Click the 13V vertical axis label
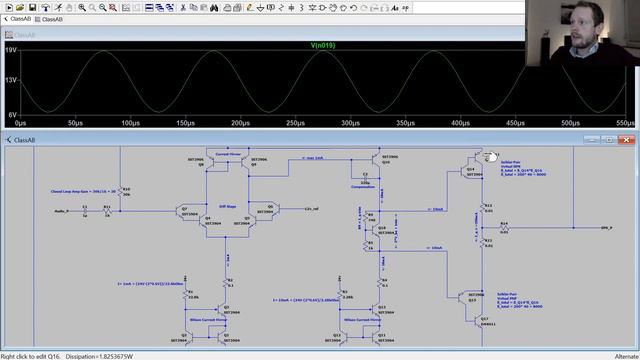Image resolution: width=640 pixels, height=360 pixels. pyautogui.click(x=11, y=80)
